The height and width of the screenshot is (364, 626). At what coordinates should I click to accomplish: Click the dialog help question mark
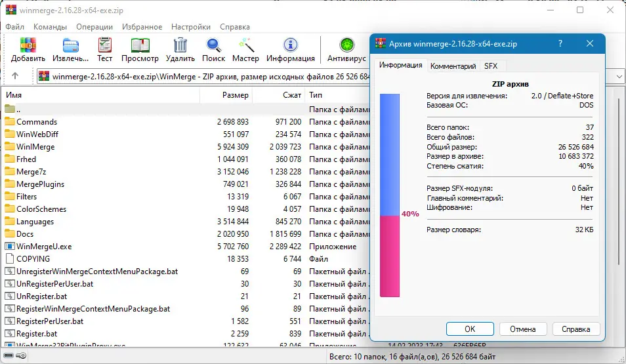560,43
